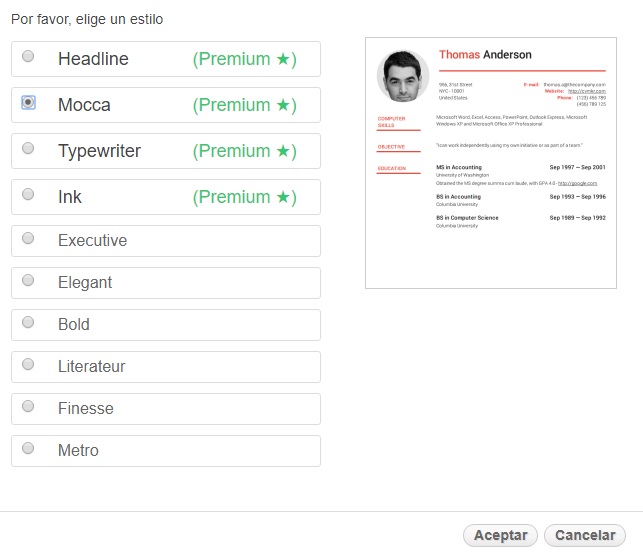This screenshot has width=643, height=555.
Task: Choose the Typewriter radio button
Action: 28,148
